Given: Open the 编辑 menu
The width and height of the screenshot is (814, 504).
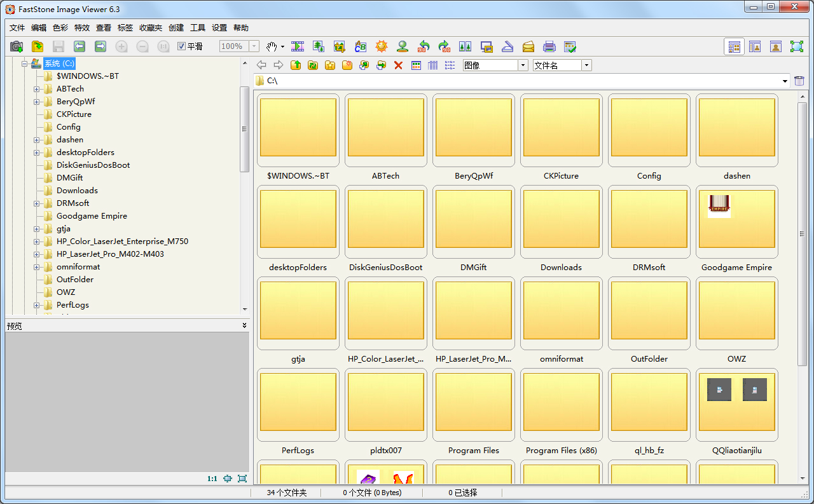Looking at the screenshot, I should pyautogui.click(x=39, y=27).
